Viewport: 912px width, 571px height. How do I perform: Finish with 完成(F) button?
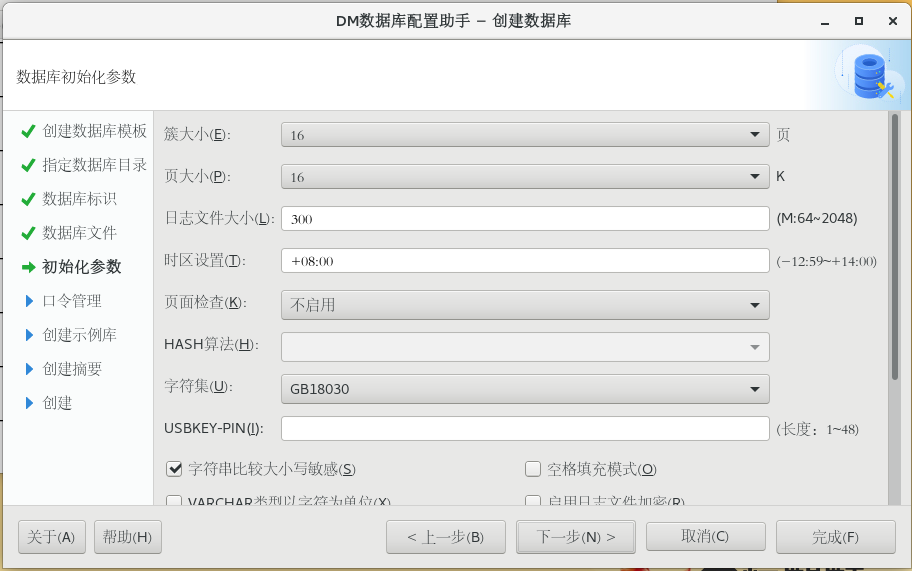(x=836, y=537)
